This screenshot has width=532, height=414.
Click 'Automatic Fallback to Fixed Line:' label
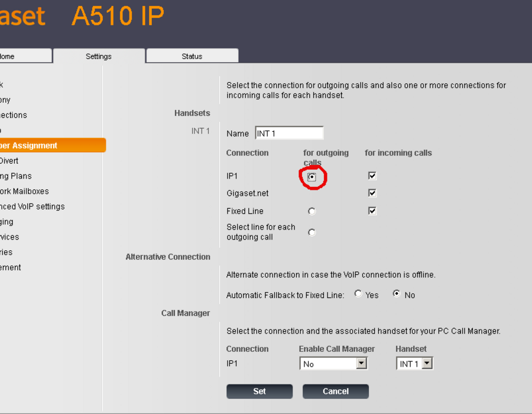point(285,295)
